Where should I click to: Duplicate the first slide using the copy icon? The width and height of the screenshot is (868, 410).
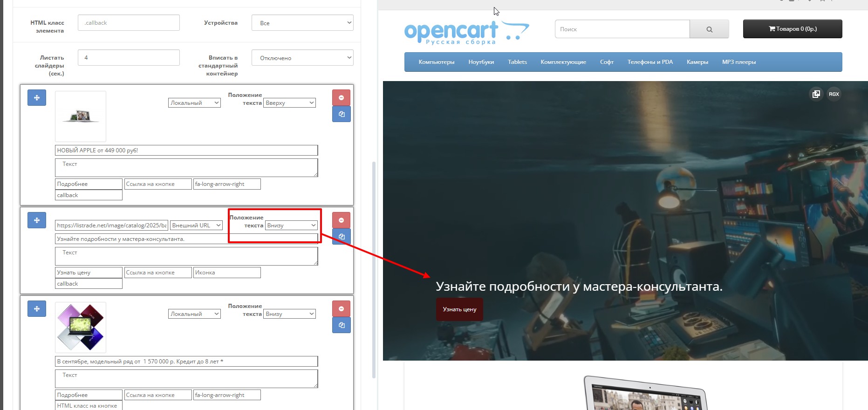(341, 114)
